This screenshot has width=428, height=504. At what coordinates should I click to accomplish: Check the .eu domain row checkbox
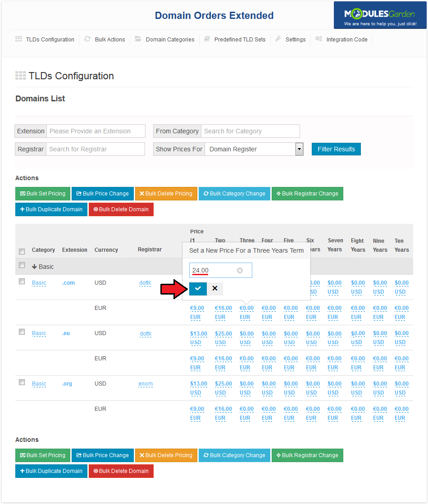click(22, 331)
